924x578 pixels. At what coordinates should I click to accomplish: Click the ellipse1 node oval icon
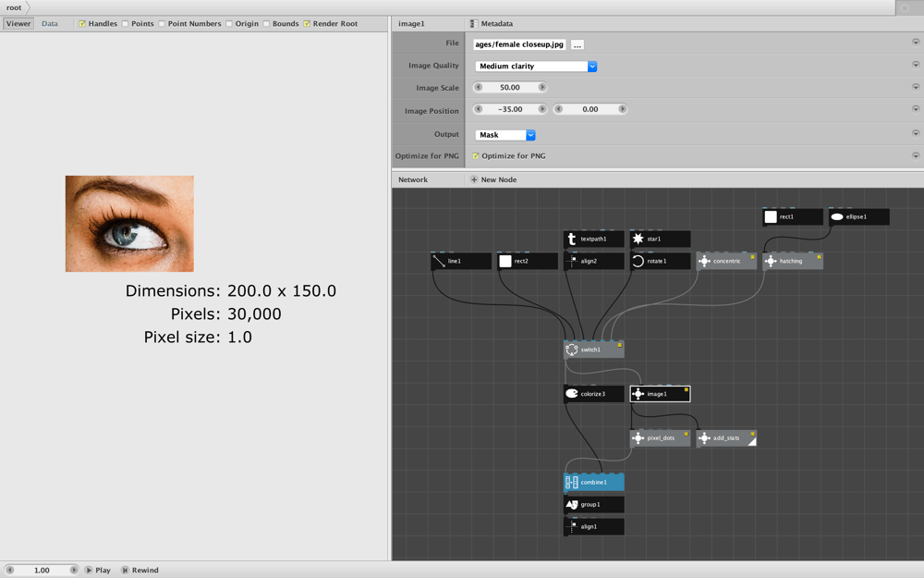click(x=837, y=216)
